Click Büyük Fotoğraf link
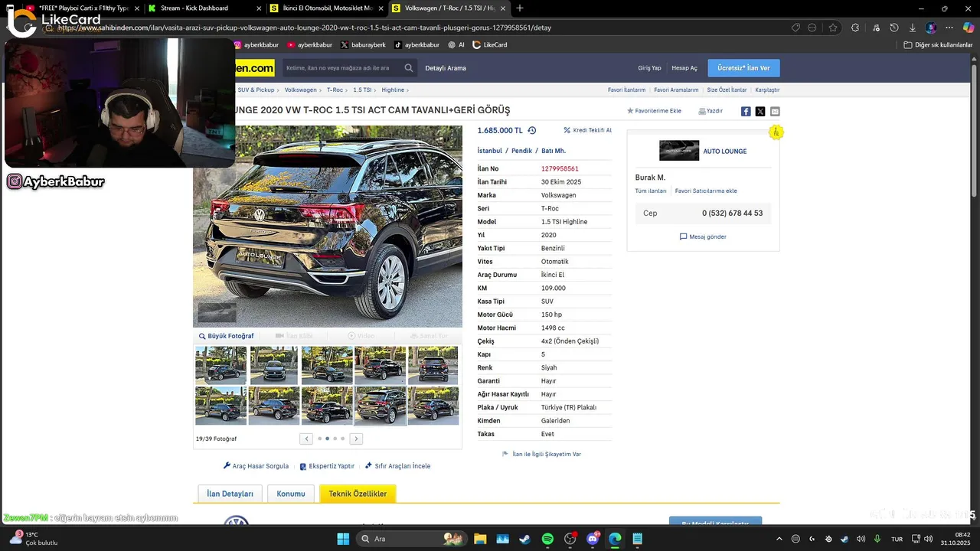980x551 pixels. pyautogui.click(x=226, y=336)
